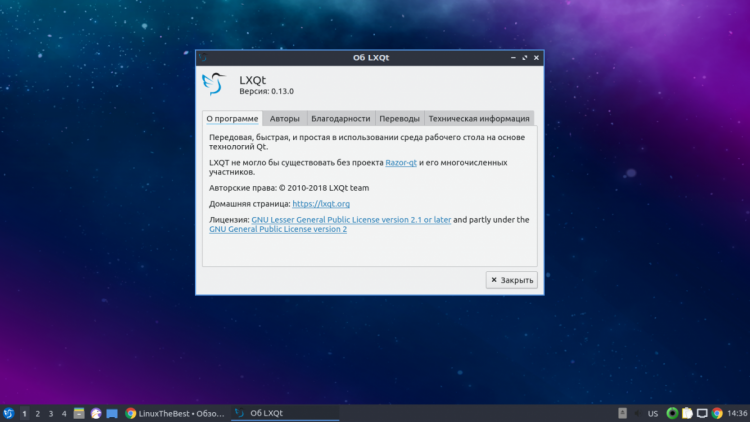750x422 pixels.
Task: Open the GNU General Public License version 2 link
Action: click(x=278, y=229)
